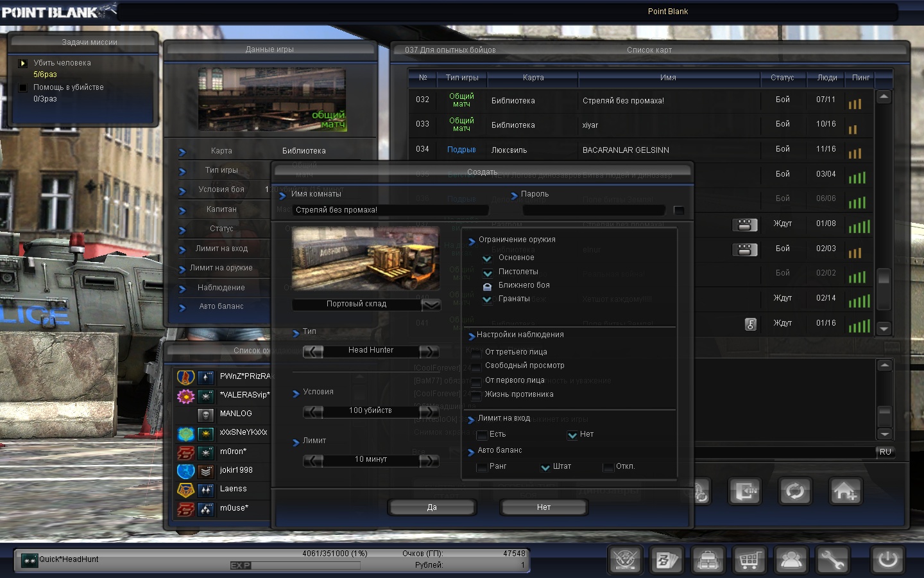
Task: Uncheck the Пистолеты weapon restriction
Action: point(488,272)
